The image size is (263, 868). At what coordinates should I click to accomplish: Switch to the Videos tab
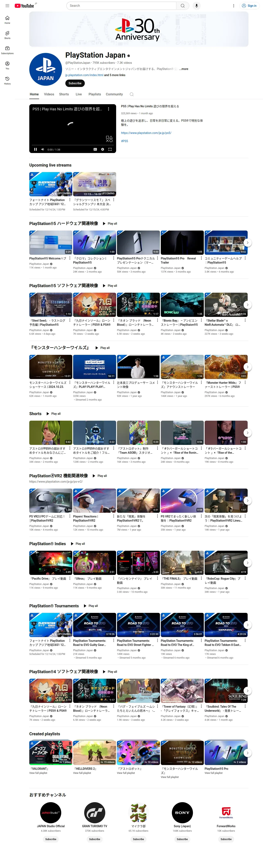coord(49,94)
